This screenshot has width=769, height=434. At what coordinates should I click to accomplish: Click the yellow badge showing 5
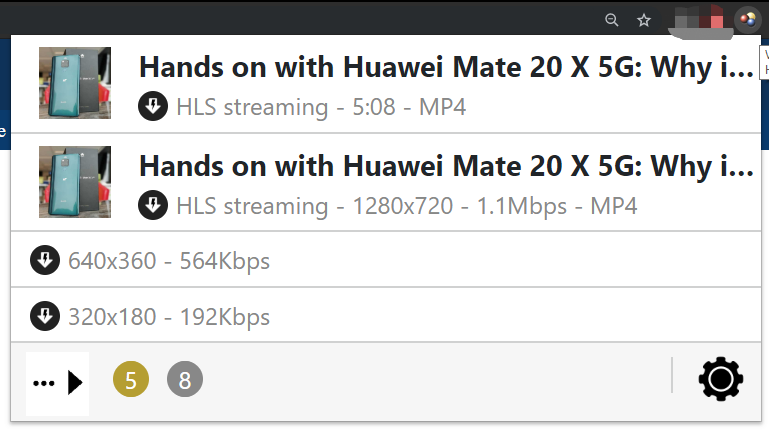coord(131,379)
